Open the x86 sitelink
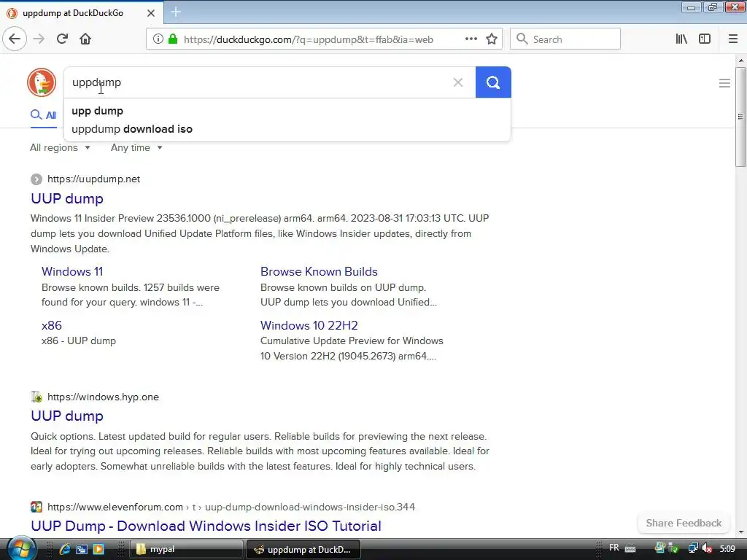Image resolution: width=747 pixels, height=560 pixels. (52, 326)
